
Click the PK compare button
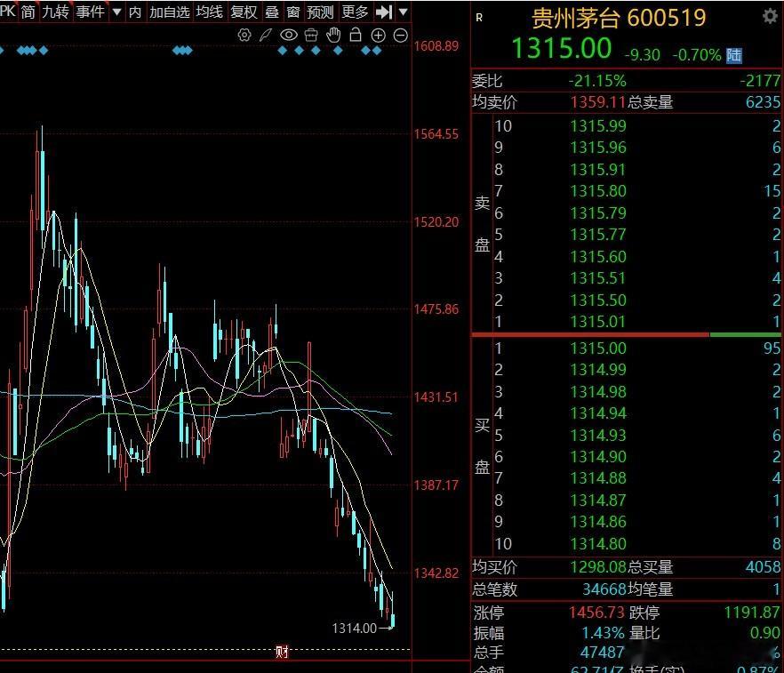7,11
